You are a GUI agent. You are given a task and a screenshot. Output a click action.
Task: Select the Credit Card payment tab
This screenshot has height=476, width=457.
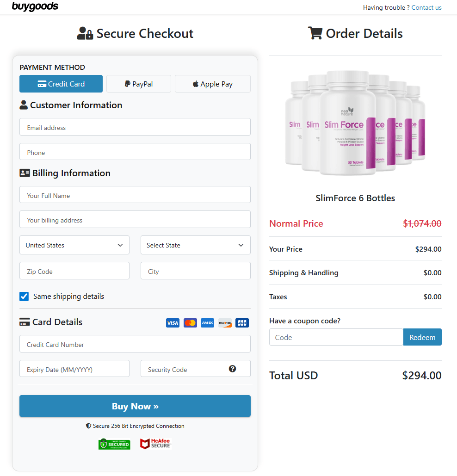(61, 84)
